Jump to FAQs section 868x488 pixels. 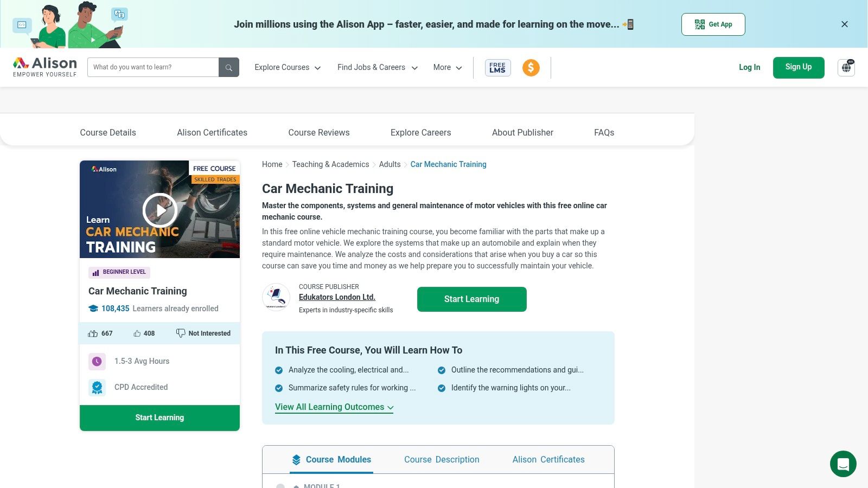coord(604,132)
